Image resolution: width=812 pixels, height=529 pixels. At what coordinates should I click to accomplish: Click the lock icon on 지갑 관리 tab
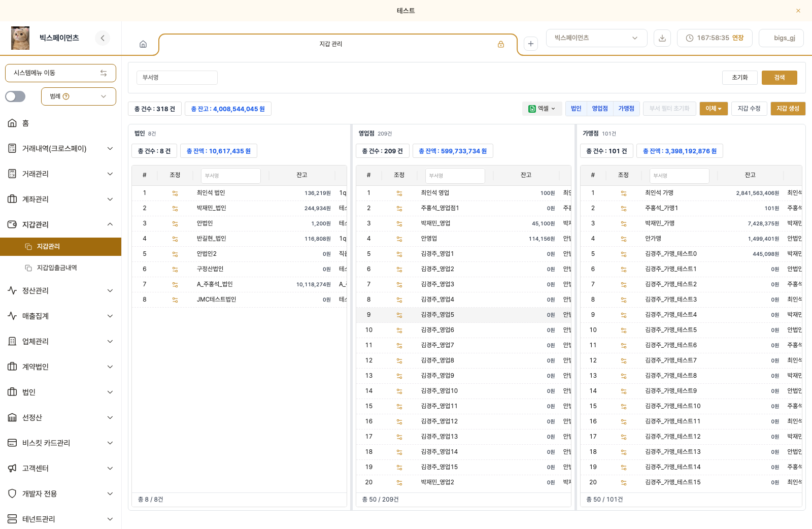501,44
